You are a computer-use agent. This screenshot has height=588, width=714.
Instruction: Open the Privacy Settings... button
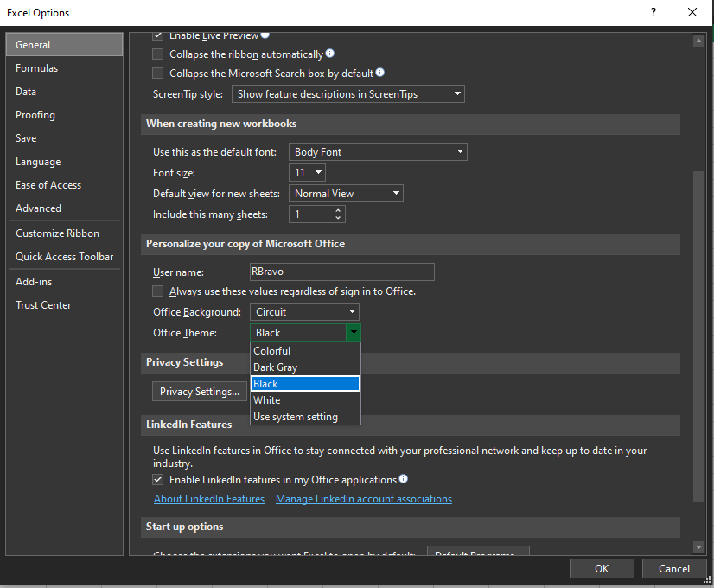coord(200,392)
